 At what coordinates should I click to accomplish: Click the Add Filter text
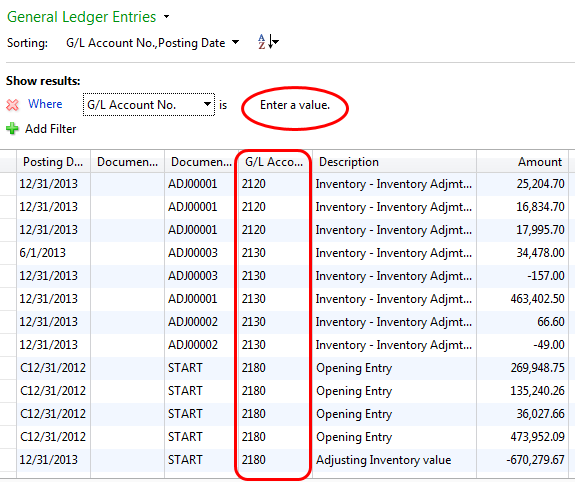tap(51, 129)
